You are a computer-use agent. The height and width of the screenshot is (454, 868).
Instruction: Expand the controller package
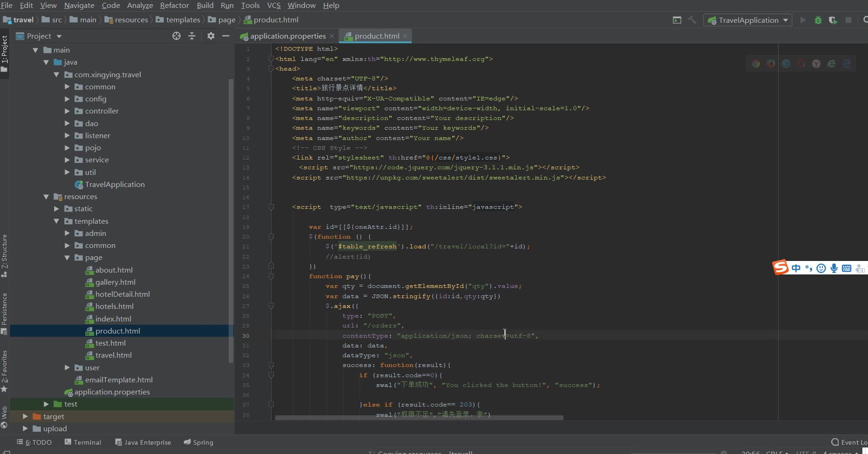coord(67,111)
